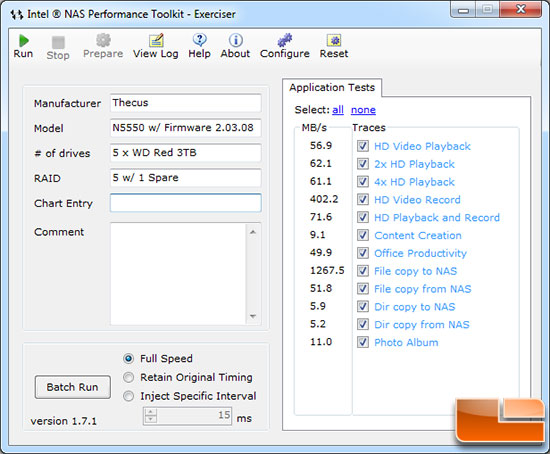Click the 402.2 MB/s value
The height and width of the screenshot is (454, 550).
(324, 199)
